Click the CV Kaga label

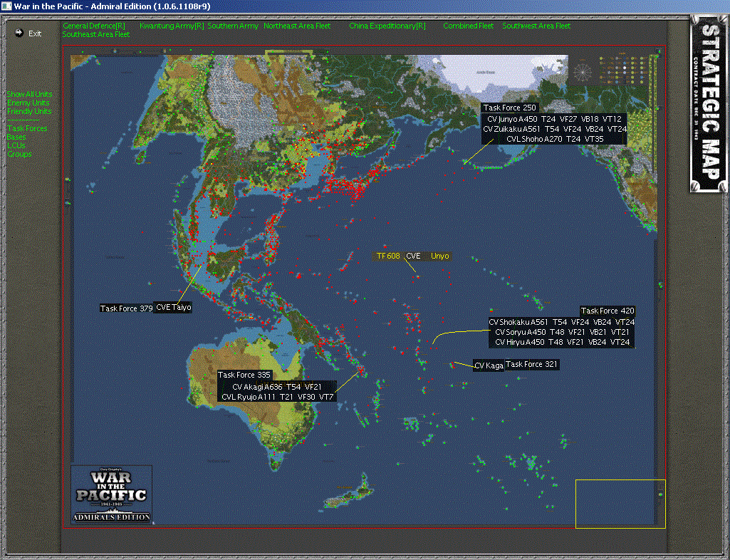489,365
